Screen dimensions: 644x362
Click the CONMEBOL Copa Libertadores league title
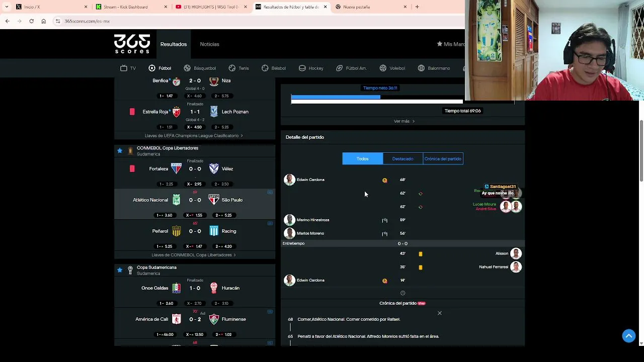pos(168,148)
